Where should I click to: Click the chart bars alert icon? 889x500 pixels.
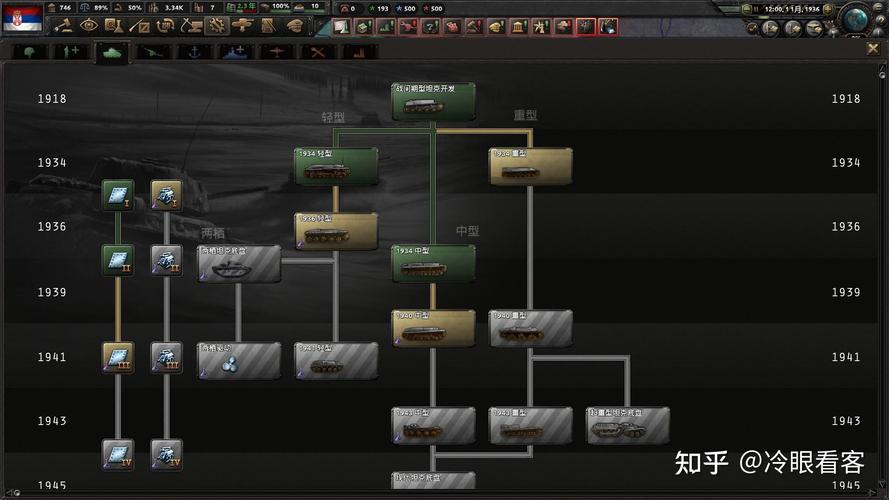pyautogui.click(x=386, y=27)
